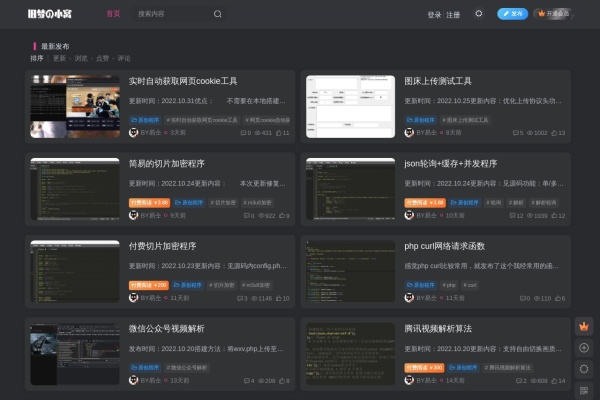Click the 眼梦の小窝 site logo

48,14
